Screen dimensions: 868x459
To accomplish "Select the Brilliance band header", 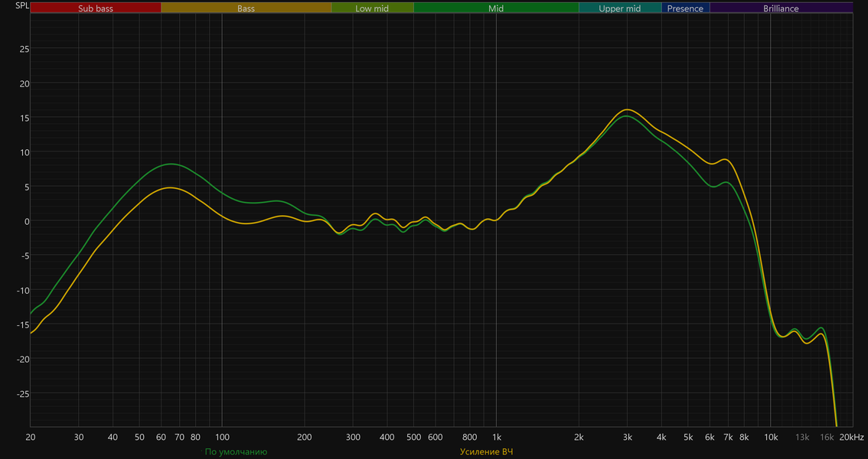I will [781, 8].
